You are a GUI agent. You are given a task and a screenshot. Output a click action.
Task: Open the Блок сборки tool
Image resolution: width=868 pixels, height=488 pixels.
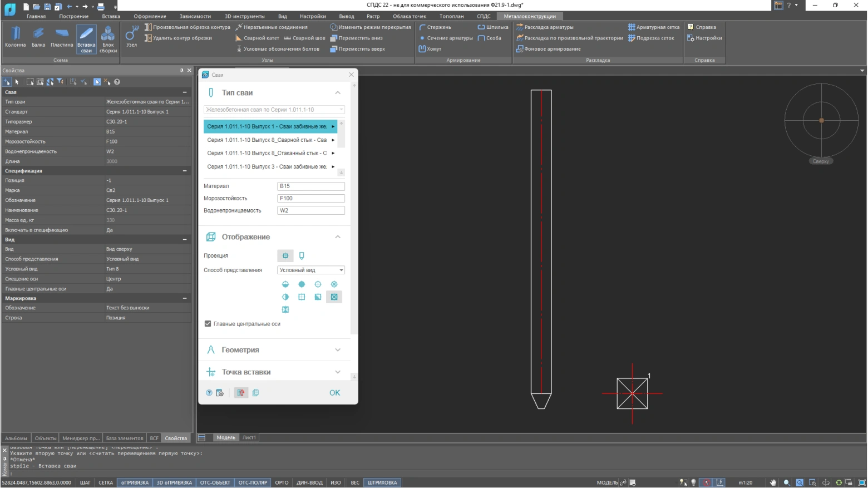108,39
